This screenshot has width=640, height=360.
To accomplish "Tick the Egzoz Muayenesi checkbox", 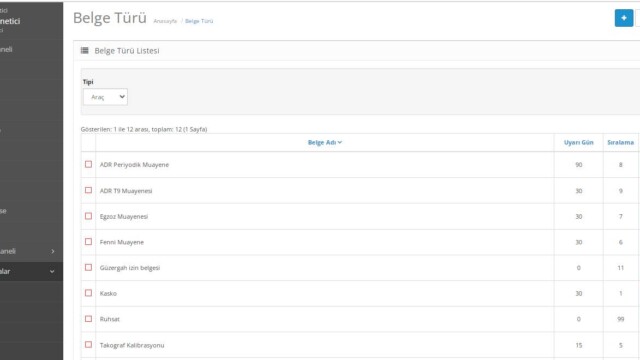I will click(x=88, y=216).
